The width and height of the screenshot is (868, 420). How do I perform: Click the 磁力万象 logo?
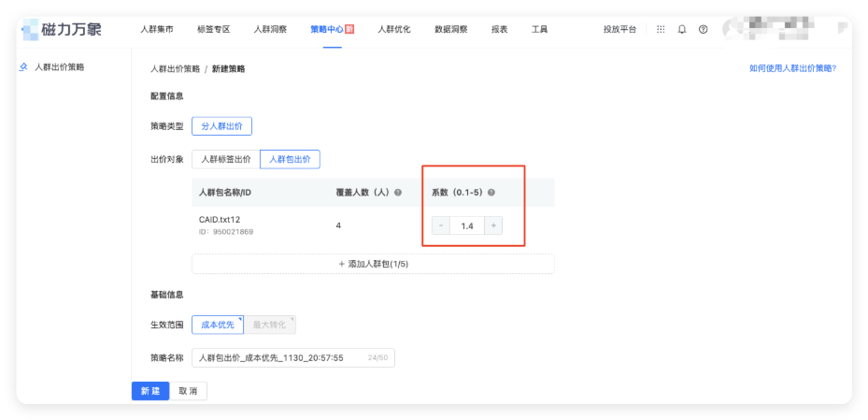coord(62,29)
